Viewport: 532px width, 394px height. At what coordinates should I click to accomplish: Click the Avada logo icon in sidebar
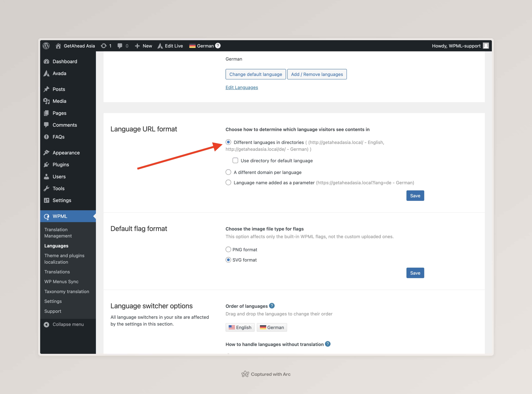coord(47,73)
